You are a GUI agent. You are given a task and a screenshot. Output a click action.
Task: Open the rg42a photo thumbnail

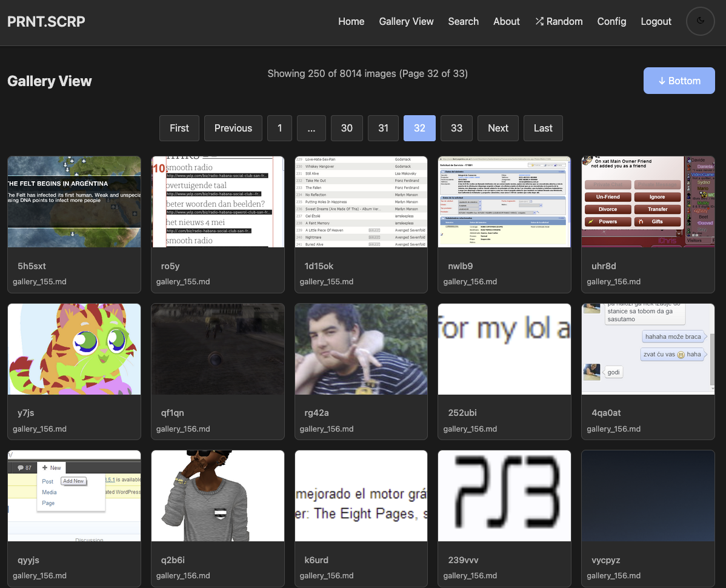361,349
